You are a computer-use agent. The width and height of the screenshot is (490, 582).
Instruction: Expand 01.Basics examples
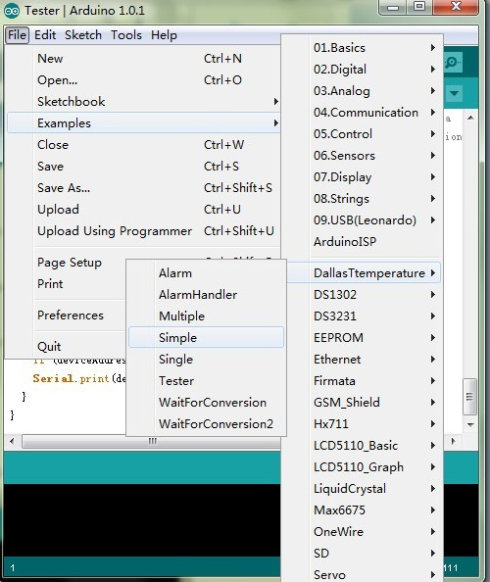pos(362,48)
